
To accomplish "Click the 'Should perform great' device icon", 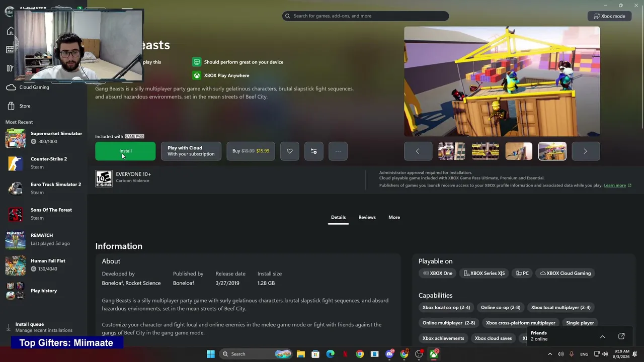I will coord(197,62).
